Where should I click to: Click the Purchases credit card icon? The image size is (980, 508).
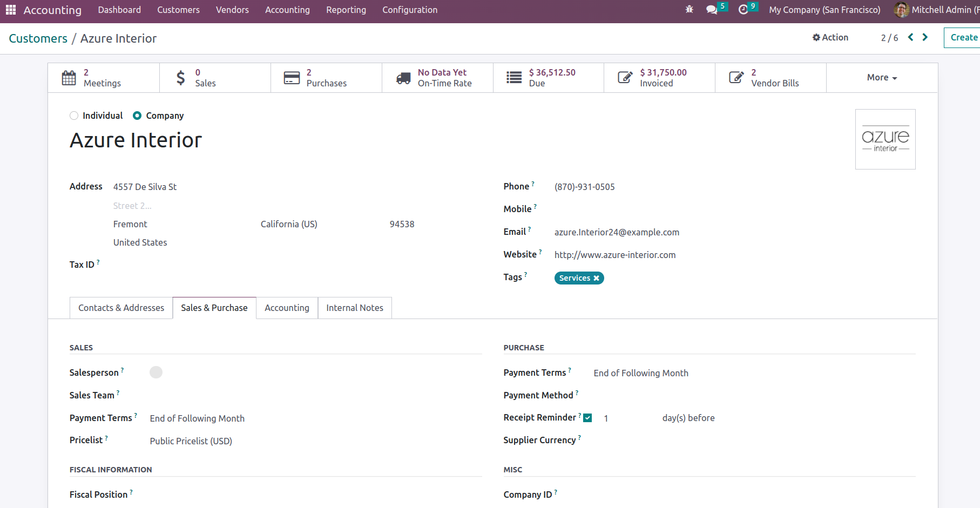tap(292, 78)
